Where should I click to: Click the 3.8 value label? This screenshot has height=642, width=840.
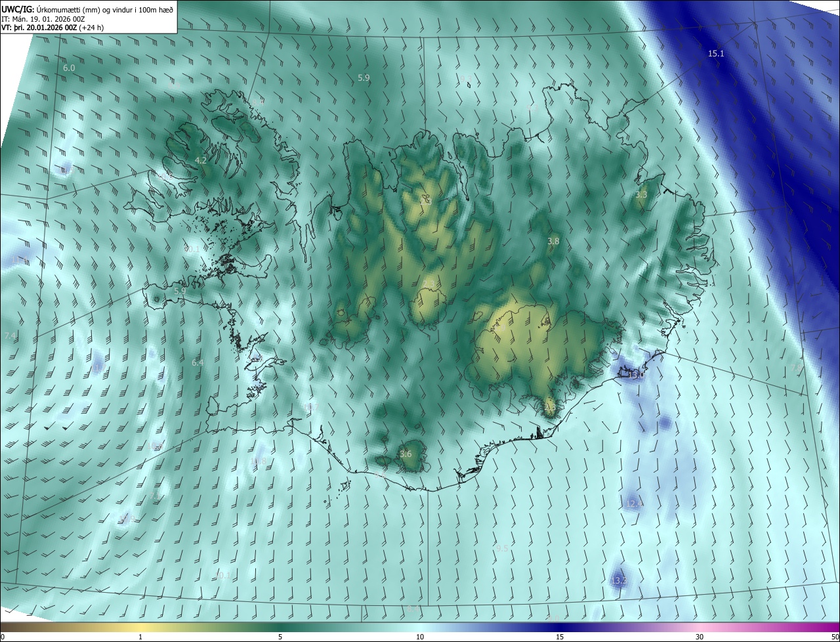pyautogui.click(x=553, y=242)
